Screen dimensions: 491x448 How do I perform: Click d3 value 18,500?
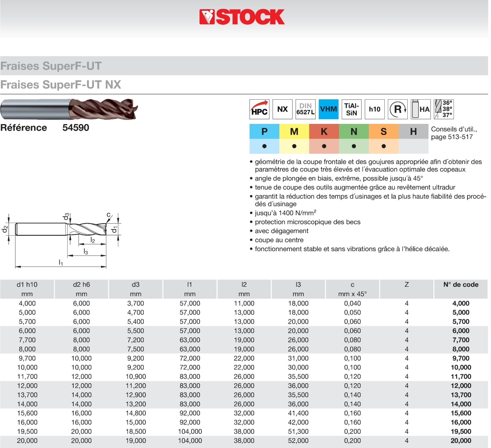[x=135, y=432]
